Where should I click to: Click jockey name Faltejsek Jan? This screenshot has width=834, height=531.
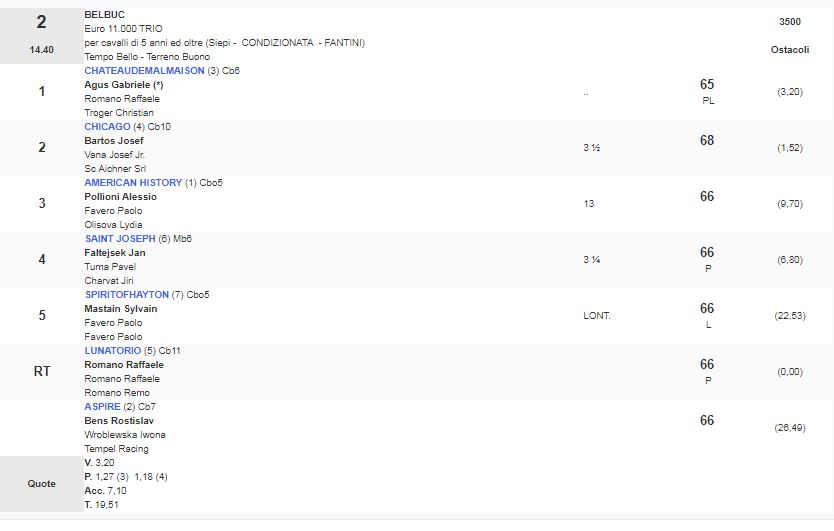coord(115,253)
